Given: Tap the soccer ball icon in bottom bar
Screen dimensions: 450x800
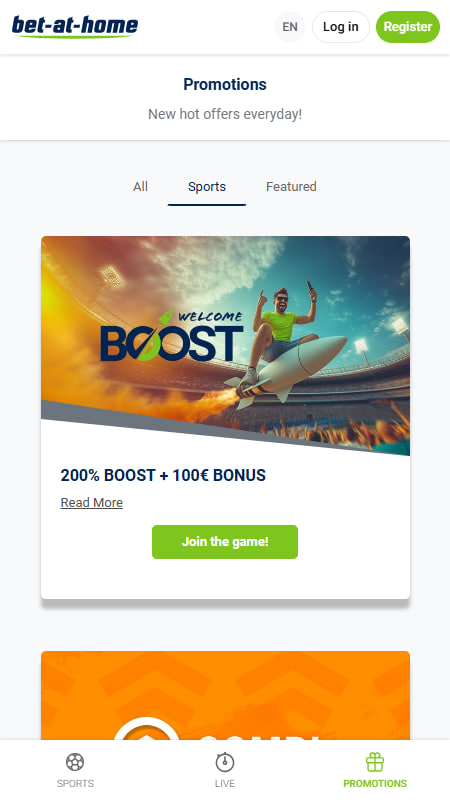Looking at the screenshot, I should click(75, 762).
